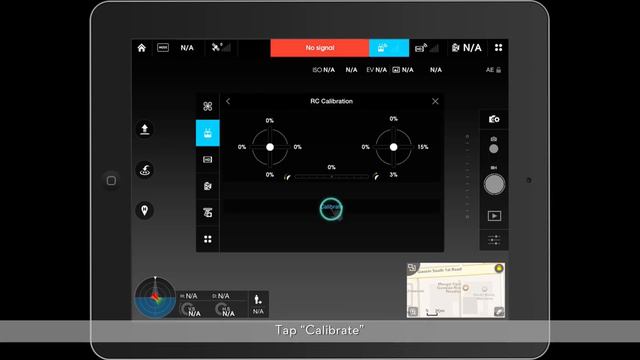Tap the horizontal speed H.S N/A gauge
This screenshot has width=640, height=360.
[x=225, y=310]
